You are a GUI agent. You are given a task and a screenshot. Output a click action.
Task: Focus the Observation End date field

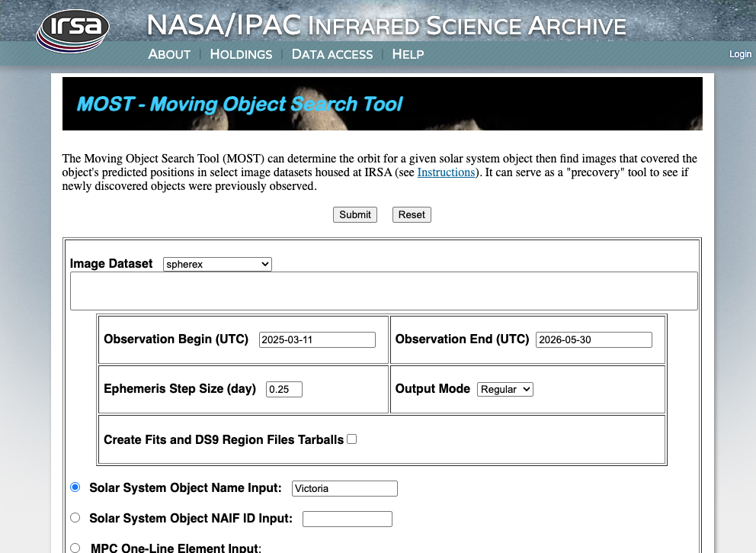pos(594,339)
